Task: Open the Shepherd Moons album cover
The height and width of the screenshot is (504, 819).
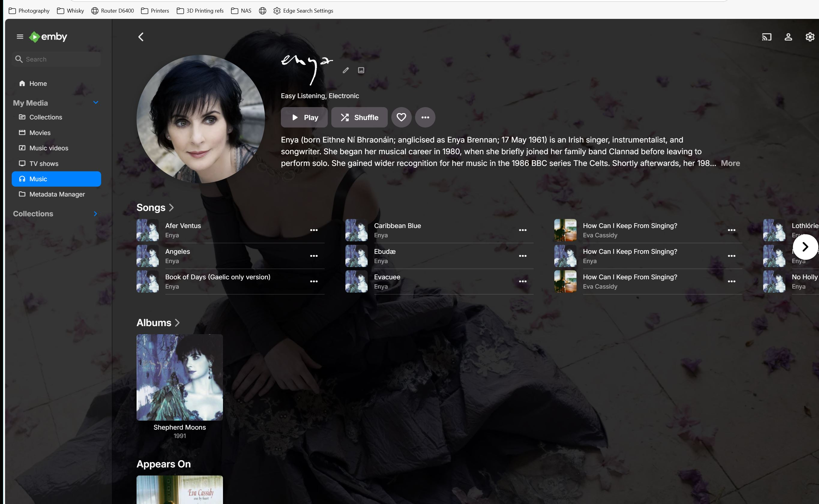Action: coord(180,377)
